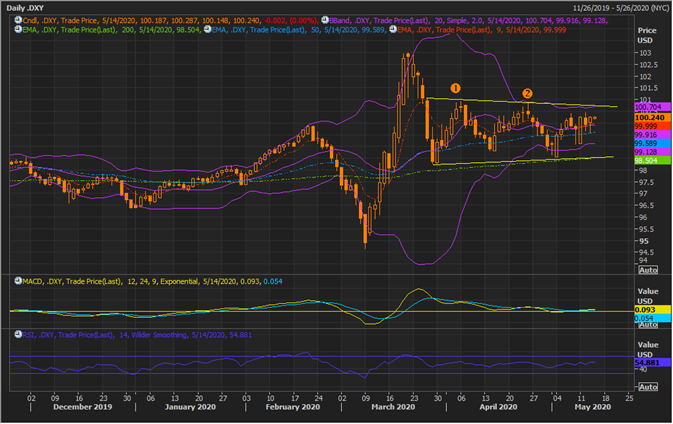Screen dimensions: 673x424
Task: Click the red 99.999 EMA price tag
Action: coord(652,126)
